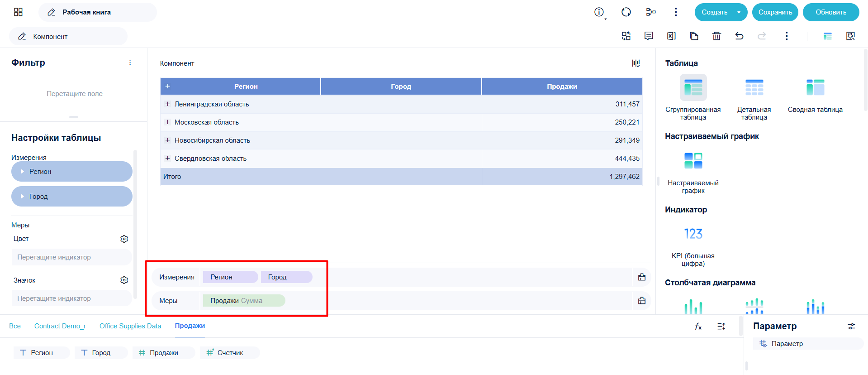Click the Продажи Сумма measure pill
The height and width of the screenshot is (375, 868).
(244, 301)
